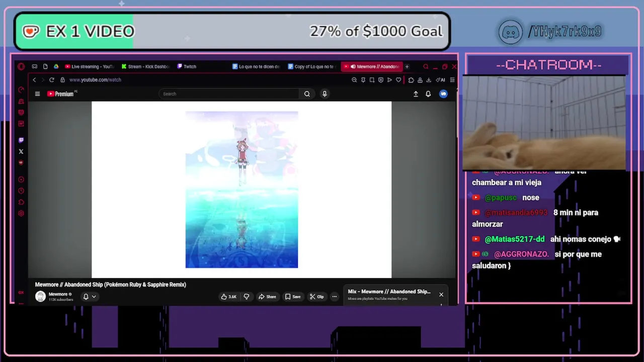This screenshot has height=362, width=644.
Task: Open the Mewmore channel avatar
Action: [x=40, y=297]
